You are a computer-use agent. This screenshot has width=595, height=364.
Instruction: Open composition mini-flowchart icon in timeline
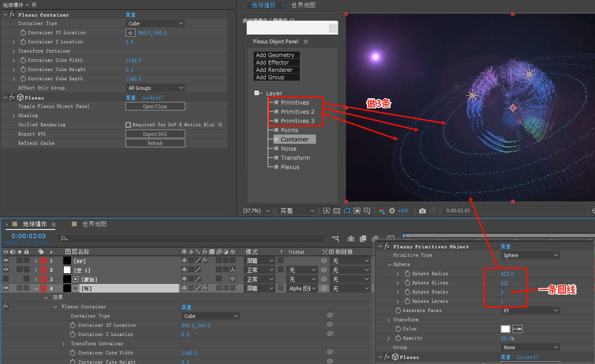click(335, 239)
